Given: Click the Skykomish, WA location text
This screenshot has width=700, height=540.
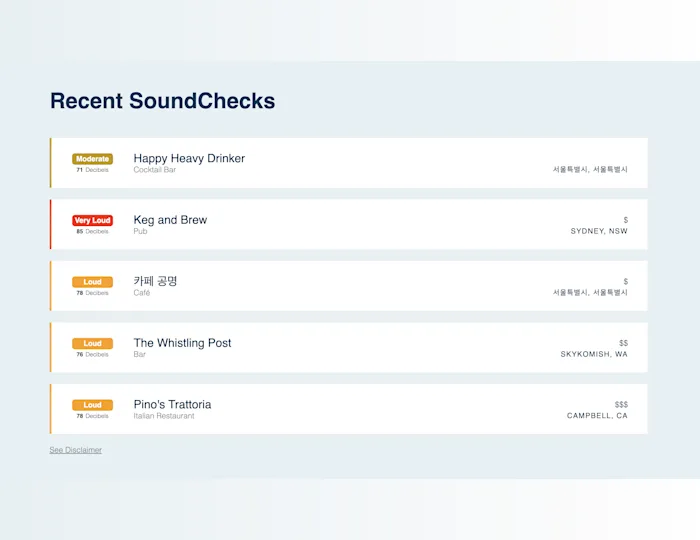Looking at the screenshot, I should click(594, 354).
